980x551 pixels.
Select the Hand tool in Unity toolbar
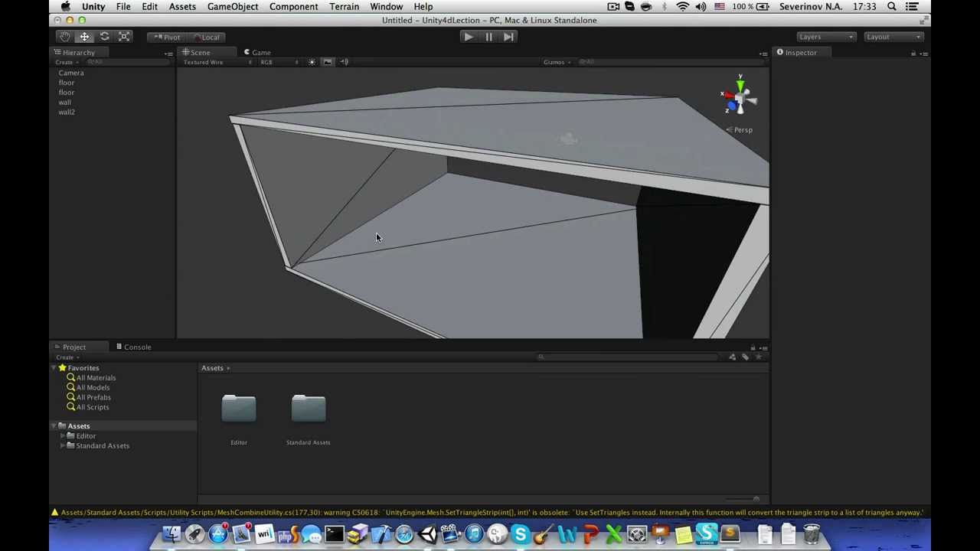pos(64,37)
